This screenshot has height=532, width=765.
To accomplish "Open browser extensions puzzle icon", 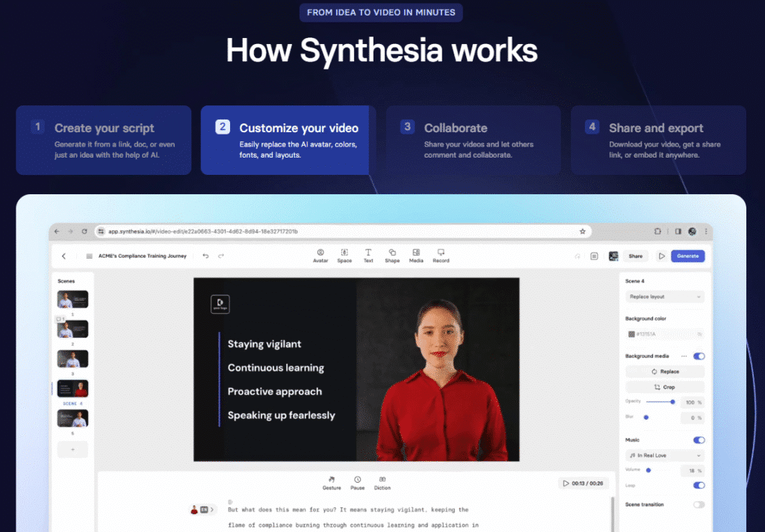I will coord(657,232).
